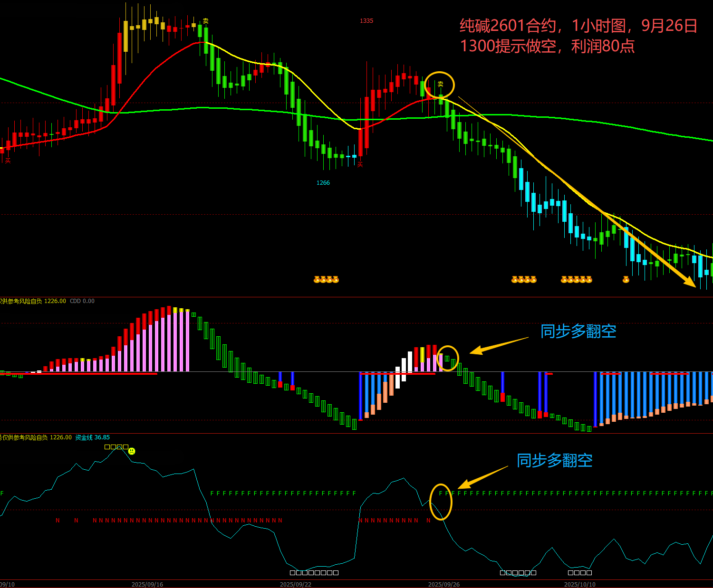Jump to 2025/09/26 on the time axis
The height and width of the screenshot is (588, 713).
(444, 584)
